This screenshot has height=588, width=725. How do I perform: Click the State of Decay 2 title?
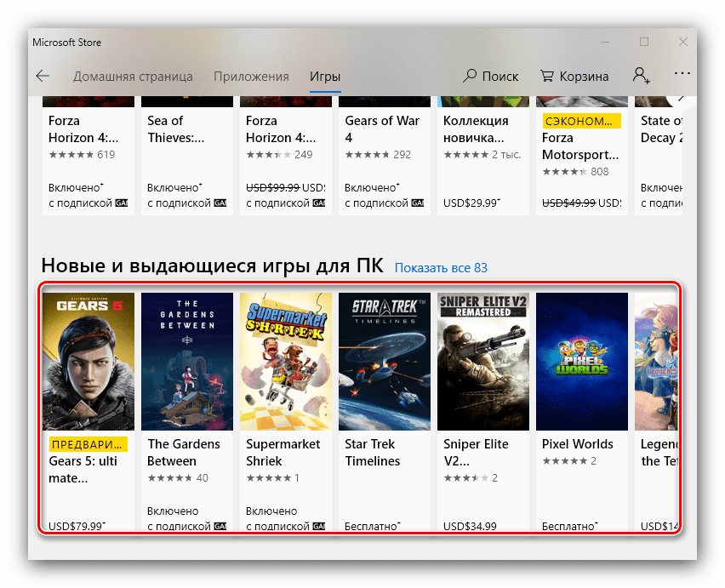click(661, 129)
